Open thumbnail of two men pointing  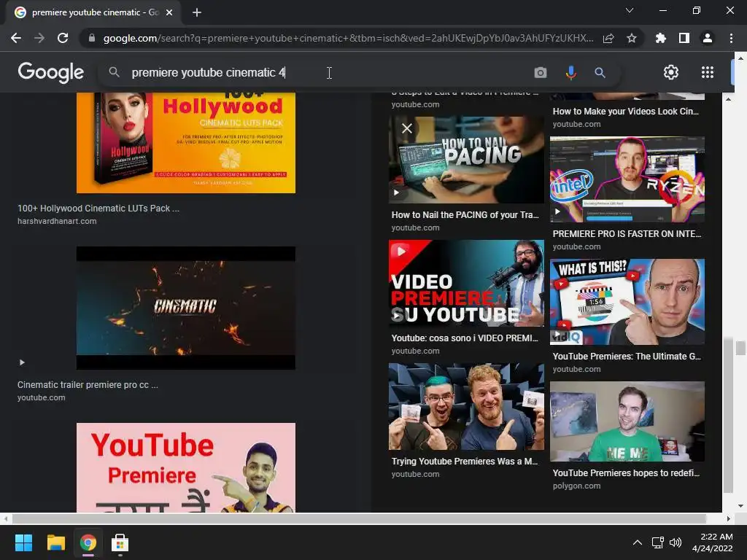(x=466, y=406)
